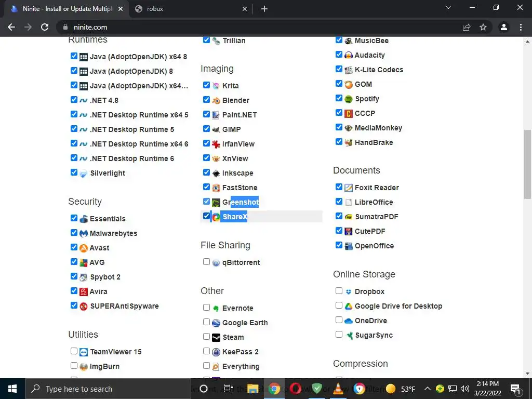Uncheck the SUPERAntiSpyware checkbox
532x399 pixels.
74,305
